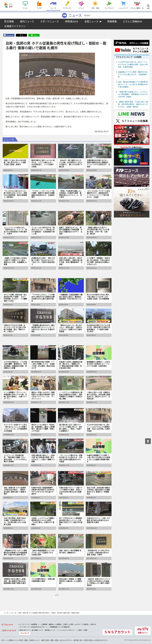Select the 情報募集 menu tab
The image size is (152, 644).
[x=112, y=22]
